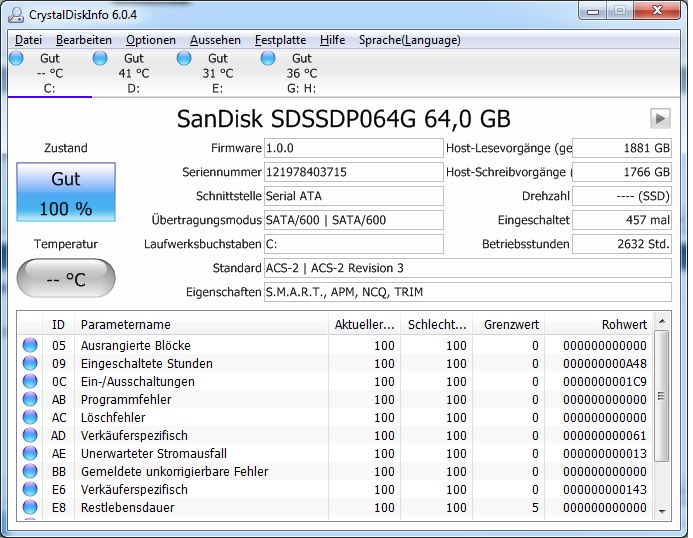
Task: Click the Rohwert column header
Action: 599,324
